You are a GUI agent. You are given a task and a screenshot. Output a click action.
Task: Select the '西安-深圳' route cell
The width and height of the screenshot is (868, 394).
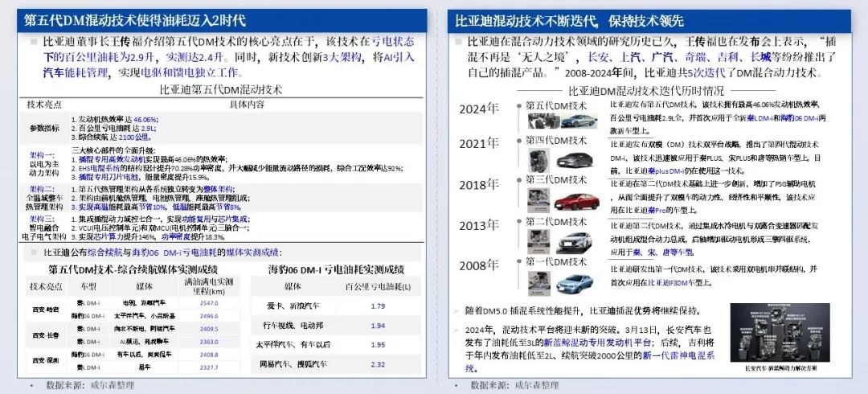[45, 360]
